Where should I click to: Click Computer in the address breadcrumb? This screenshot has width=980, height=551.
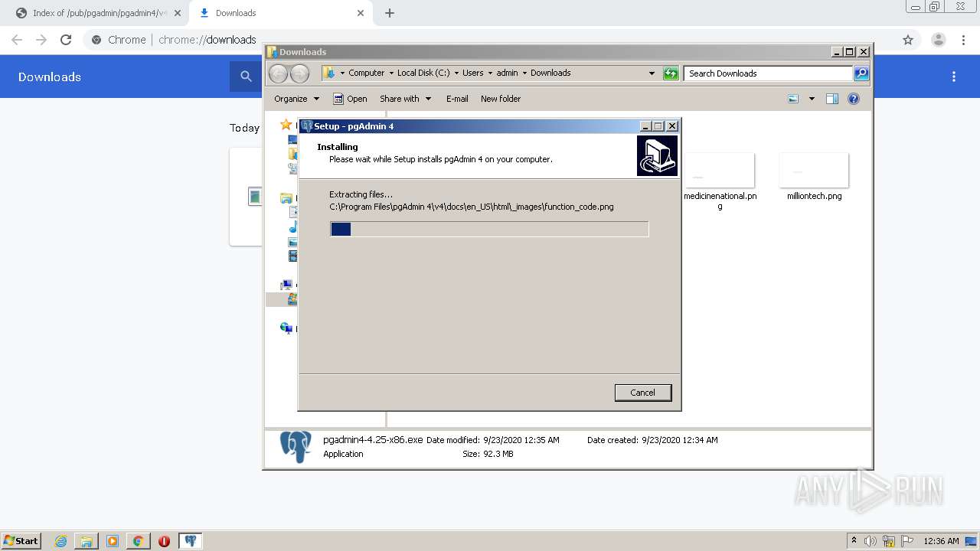(366, 73)
